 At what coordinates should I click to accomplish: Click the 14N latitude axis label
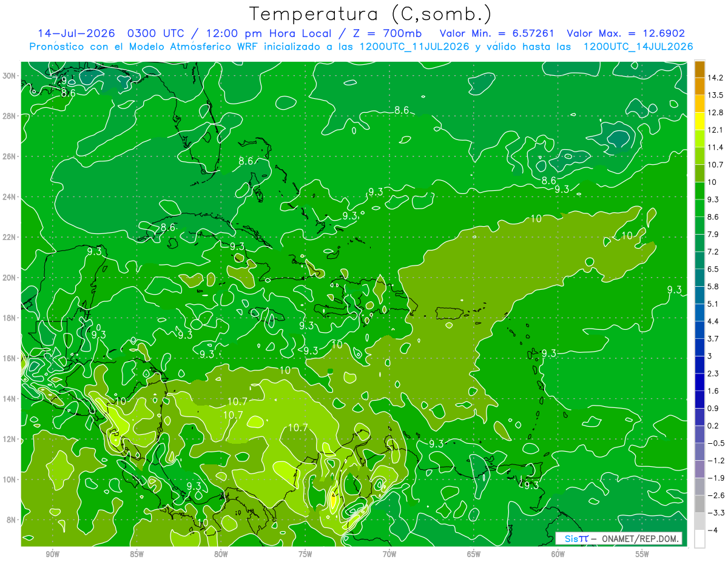pyautogui.click(x=10, y=399)
